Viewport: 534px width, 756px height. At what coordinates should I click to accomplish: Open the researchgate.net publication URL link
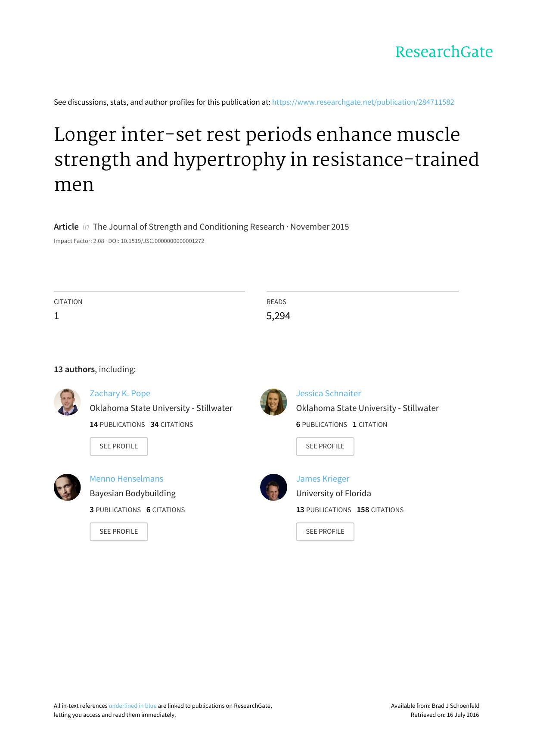(363, 102)
